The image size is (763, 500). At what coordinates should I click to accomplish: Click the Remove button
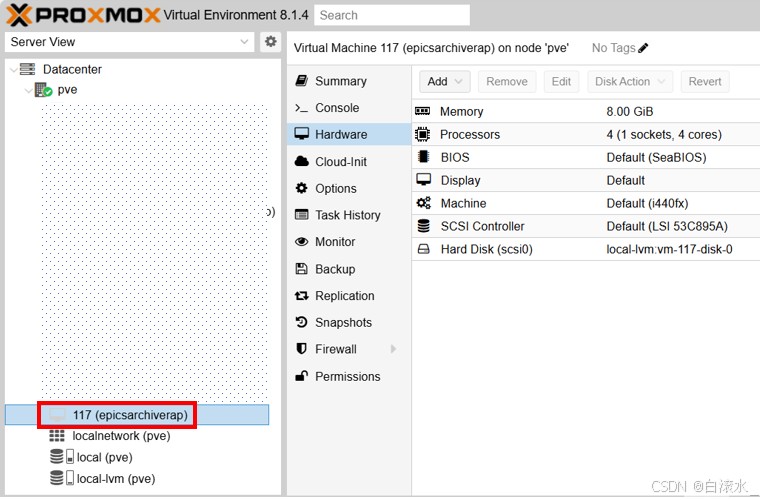coord(507,82)
